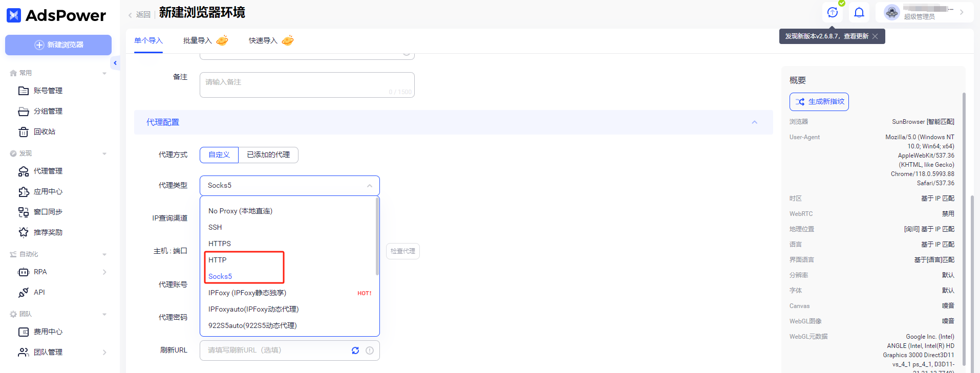This screenshot has height=373, width=980.
Task: Click the refresh URL reload icon
Action: (355, 350)
